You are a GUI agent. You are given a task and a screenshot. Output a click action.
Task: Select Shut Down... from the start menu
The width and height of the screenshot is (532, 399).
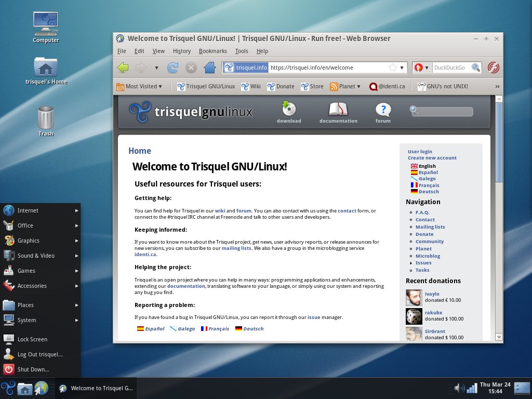pos(33,369)
